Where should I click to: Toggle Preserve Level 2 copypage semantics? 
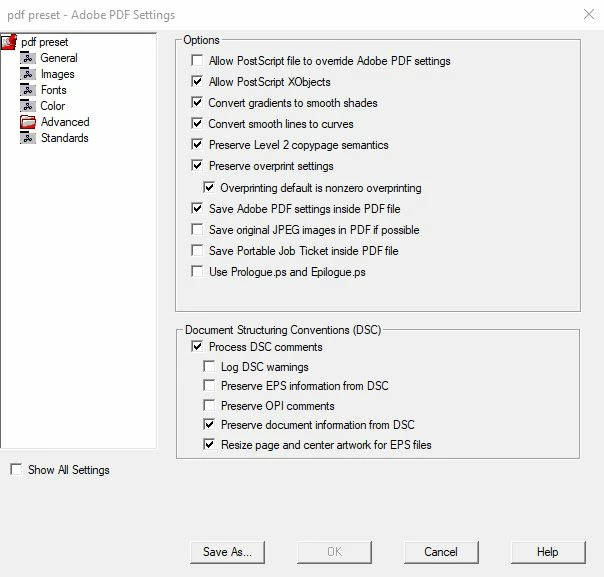197,144
